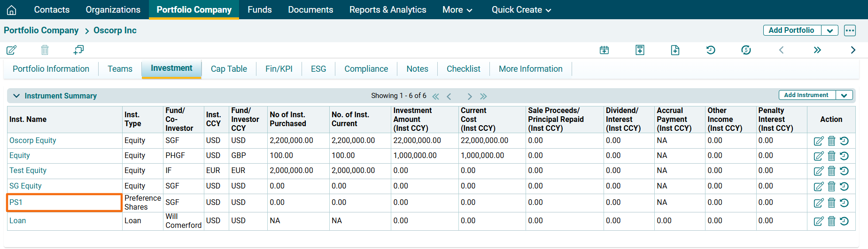Go to the next page of instruments

click(x=469, y=96)
